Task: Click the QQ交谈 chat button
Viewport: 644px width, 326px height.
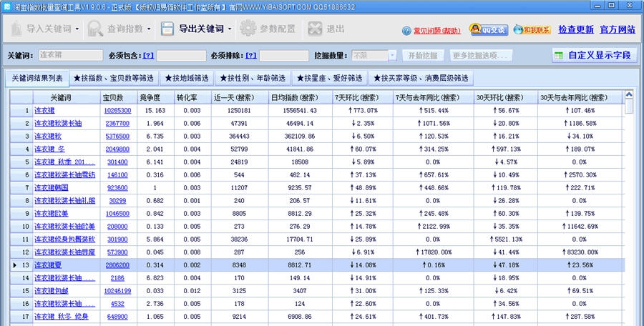Action: click(x=489, y=29)
